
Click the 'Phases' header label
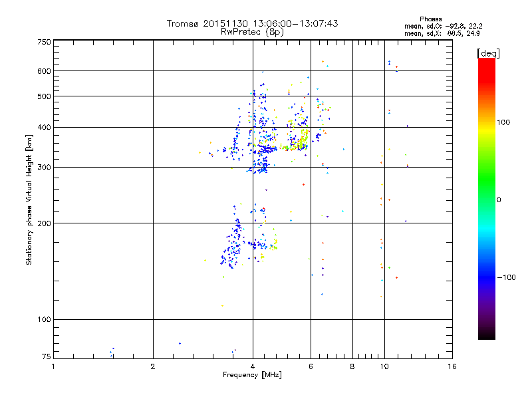click(x=430, y=19)
